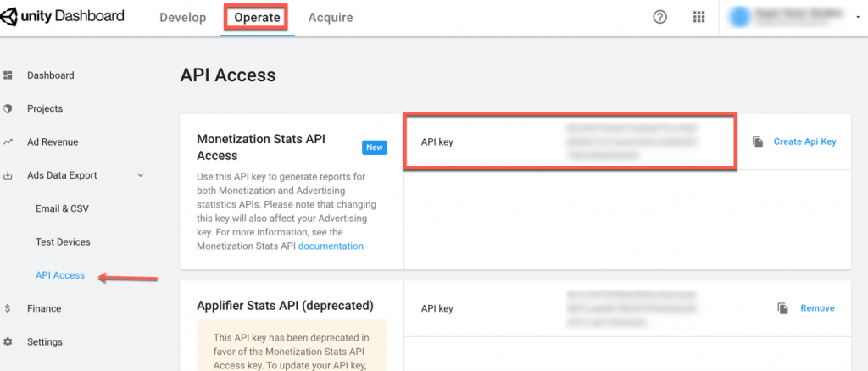The width and height of the screenshot is (868, 371).
Task: Click the Unity Dashboard logo
Action: point(62,17)
